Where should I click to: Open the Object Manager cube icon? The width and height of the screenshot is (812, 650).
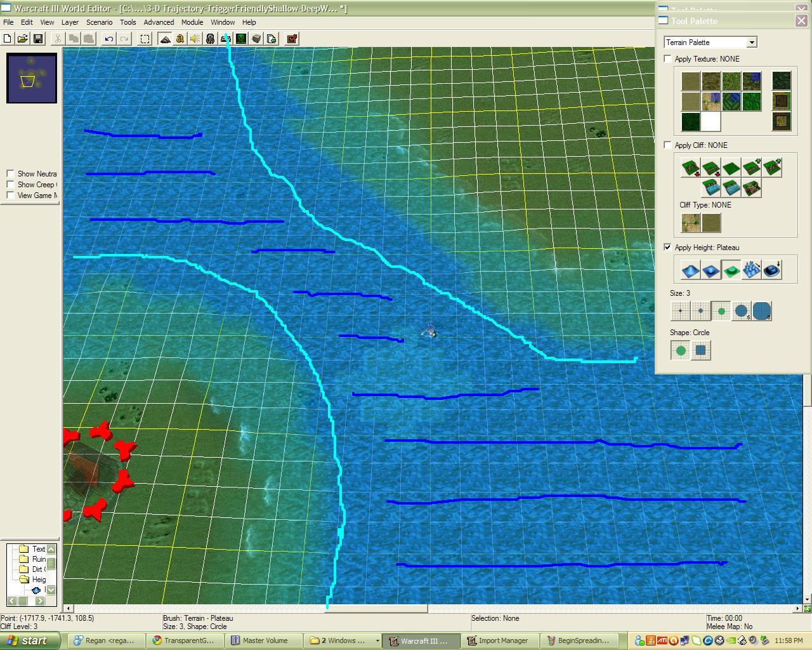(256, 39)
